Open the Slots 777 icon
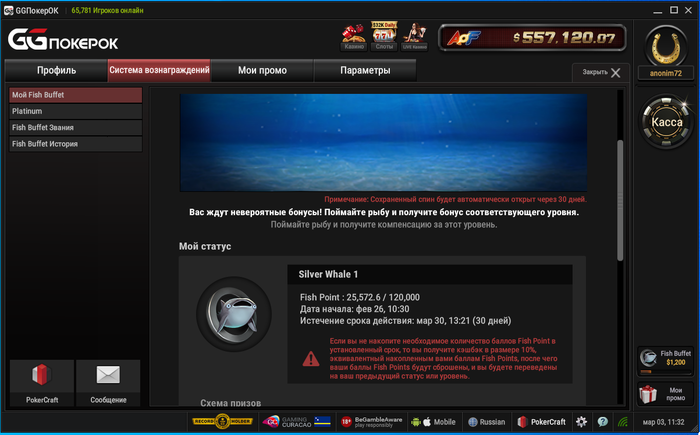Image resolution: width=700 pixels, height=435 pixels. click(x=384, y=36)
